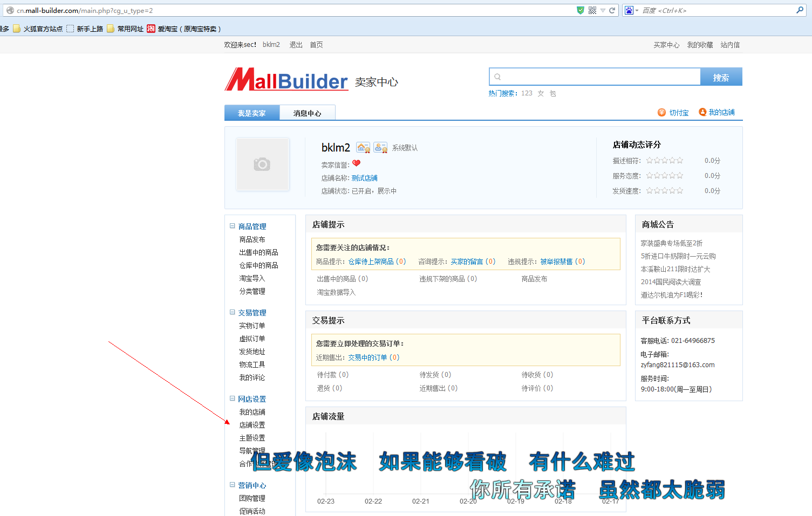Open the address bar history dropdown arrow

(603, 10)
